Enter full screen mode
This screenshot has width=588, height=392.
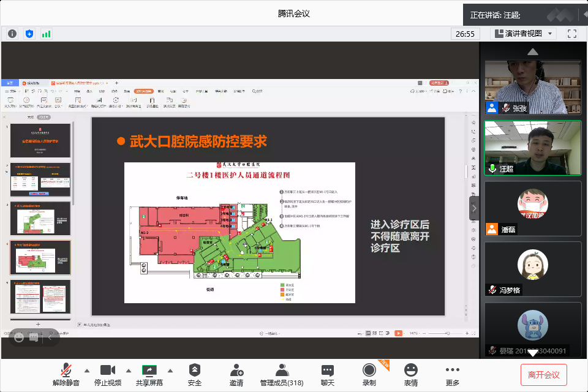(572, 34)
